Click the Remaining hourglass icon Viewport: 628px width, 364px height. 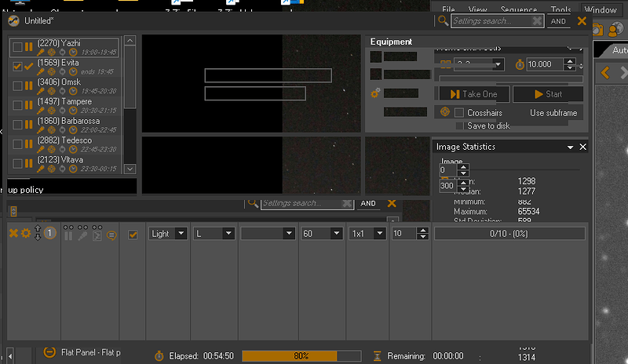point(377,355)
